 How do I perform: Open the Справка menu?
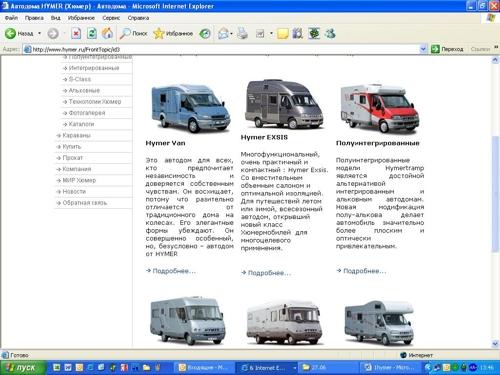[x=138, y=18]
